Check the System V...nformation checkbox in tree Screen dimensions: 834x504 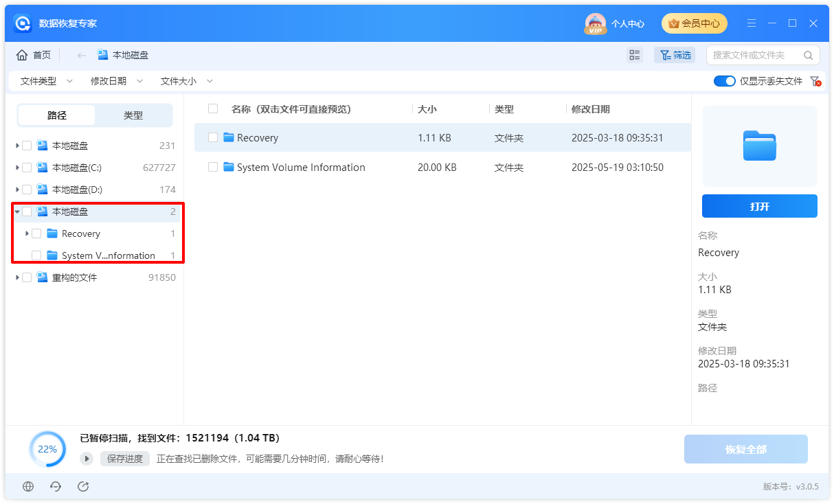pyautogui.click(x=36, y=255)
